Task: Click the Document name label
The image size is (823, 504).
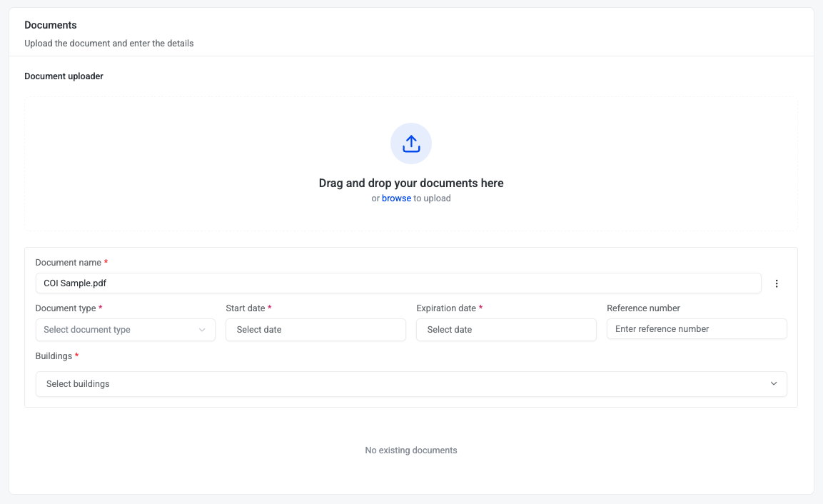Action: tap(69, 263)
